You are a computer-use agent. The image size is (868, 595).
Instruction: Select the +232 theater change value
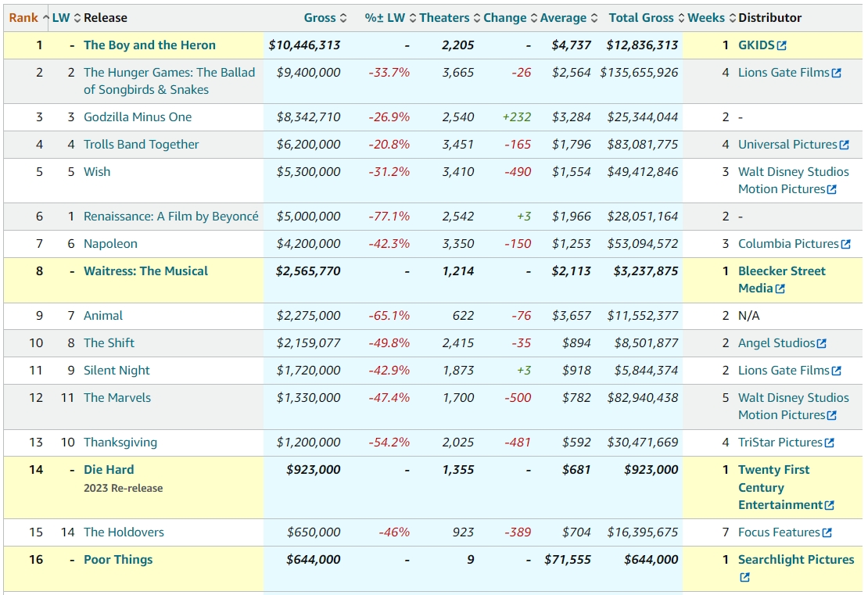tap(516, 117)
